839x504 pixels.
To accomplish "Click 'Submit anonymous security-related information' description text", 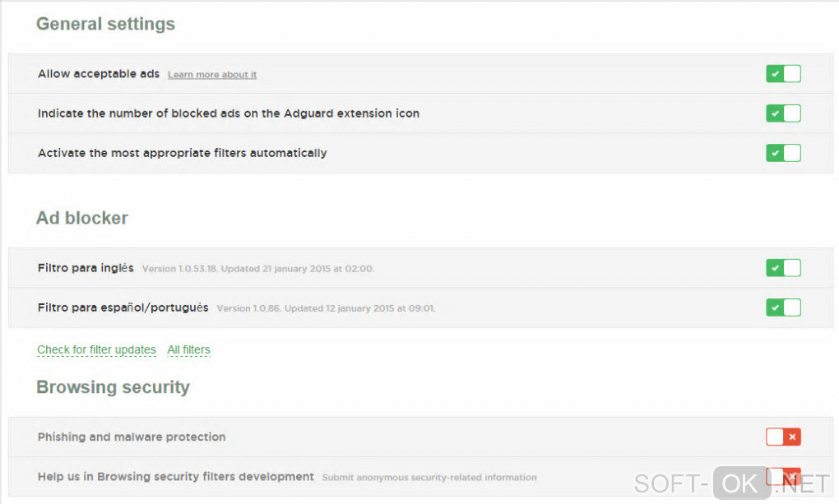I will click(x=429, y=477).
